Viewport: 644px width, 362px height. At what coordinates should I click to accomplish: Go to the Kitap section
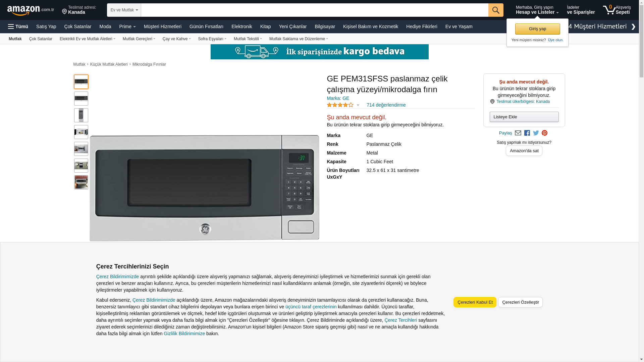[265, 26]
